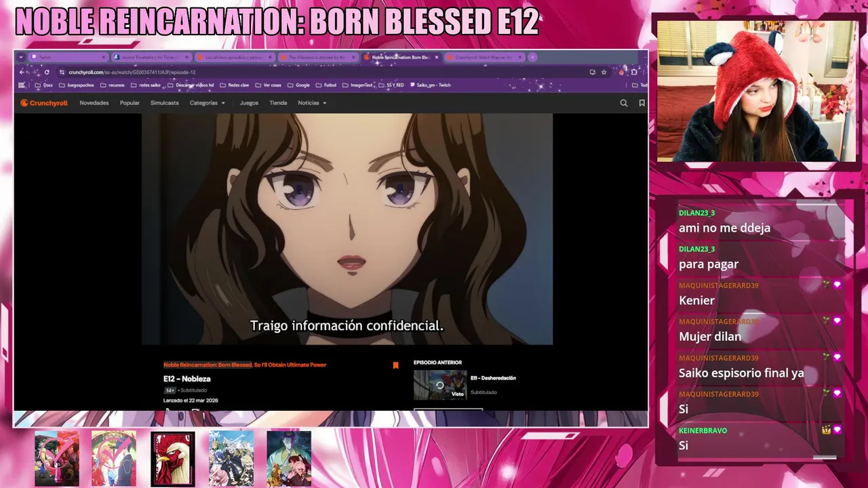Viewport: 868px width, 488px height.
Task: Open the Descargar videos hd bookmark folder
Action: pos(191,85)
